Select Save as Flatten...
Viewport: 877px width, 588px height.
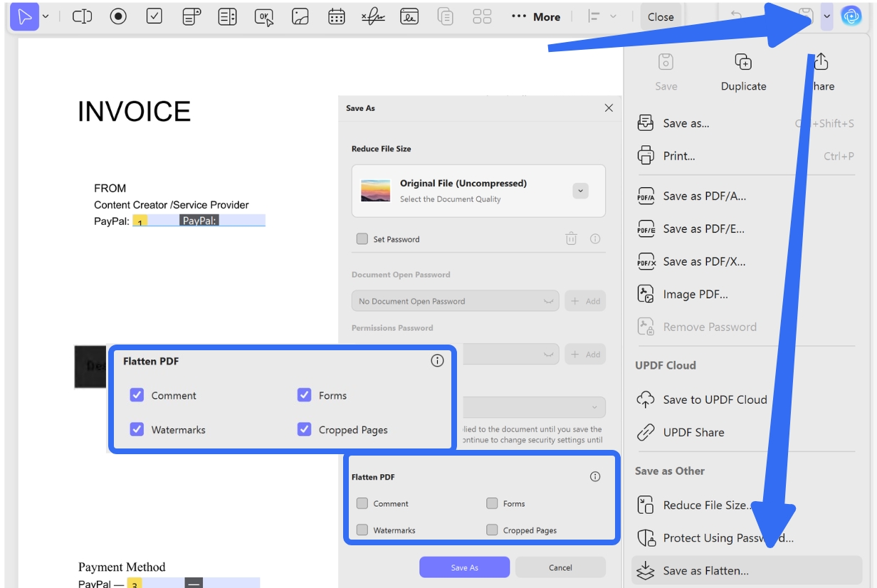746,570
